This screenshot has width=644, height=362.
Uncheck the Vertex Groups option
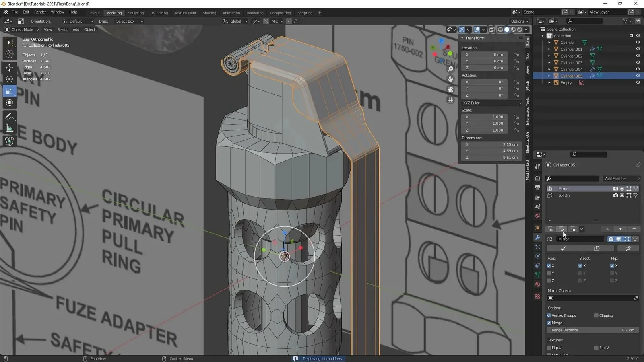549,315
